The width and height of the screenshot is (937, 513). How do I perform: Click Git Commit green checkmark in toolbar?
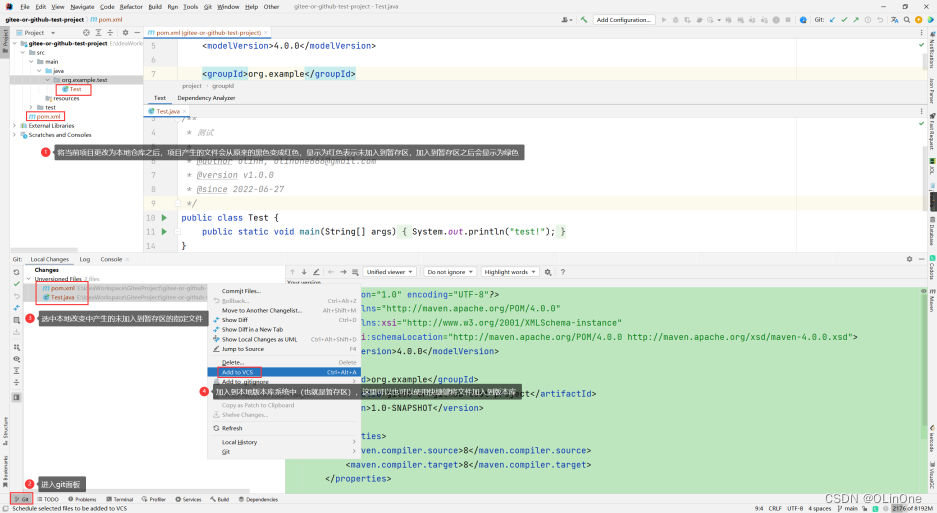[844, 20]
